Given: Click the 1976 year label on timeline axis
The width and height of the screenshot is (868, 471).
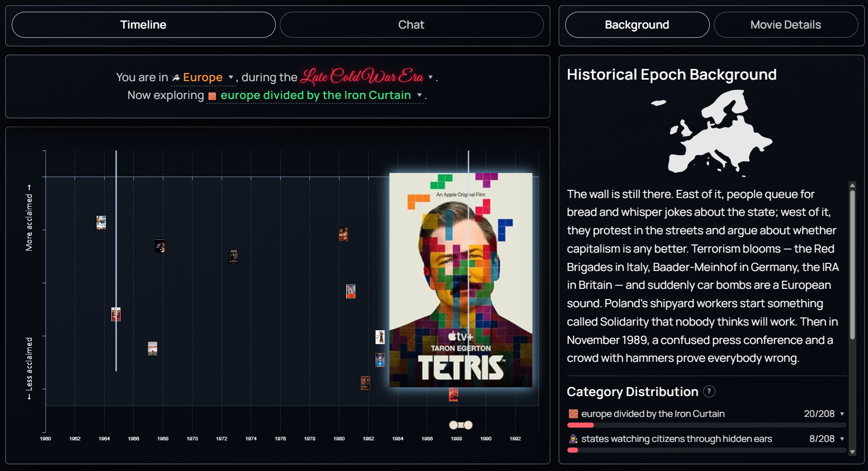Looking at the screenshot, I should tap(280, 439).
